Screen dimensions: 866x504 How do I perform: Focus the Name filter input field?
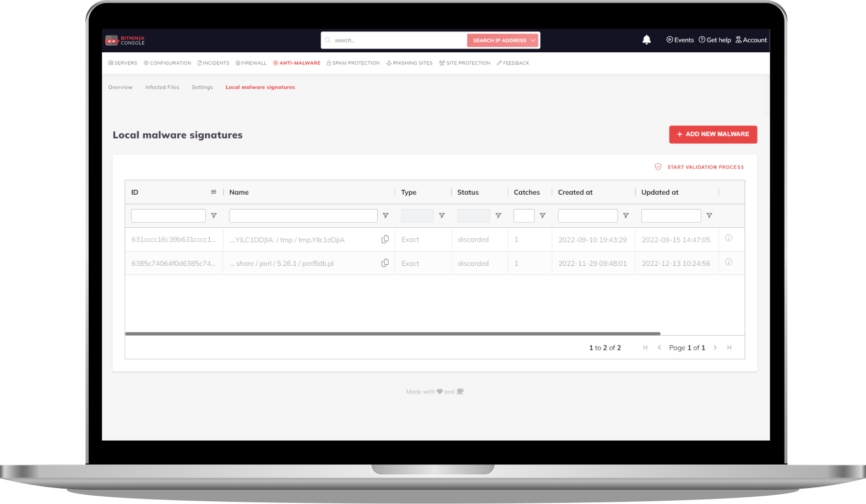pos(303,216)
